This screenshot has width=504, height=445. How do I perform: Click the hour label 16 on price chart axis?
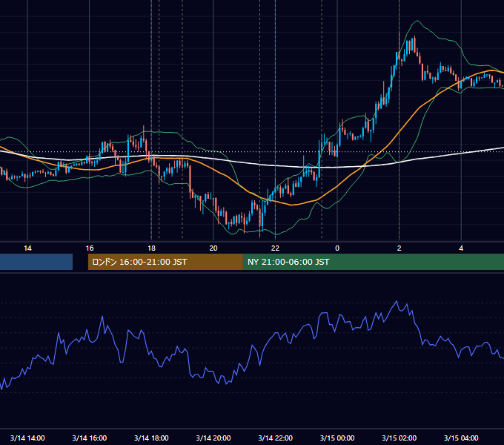(90, 248)
